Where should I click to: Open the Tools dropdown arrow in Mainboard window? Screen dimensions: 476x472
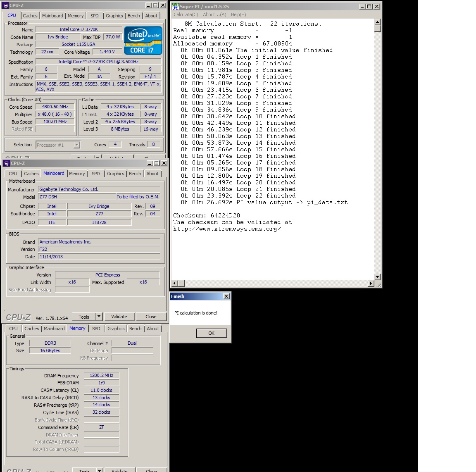click(x=99, y=317)
